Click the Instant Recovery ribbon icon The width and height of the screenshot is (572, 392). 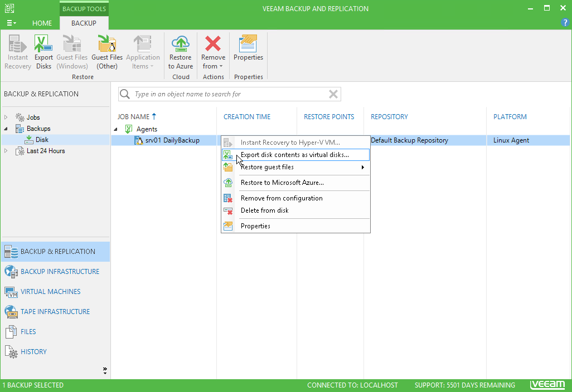point(17,52)
